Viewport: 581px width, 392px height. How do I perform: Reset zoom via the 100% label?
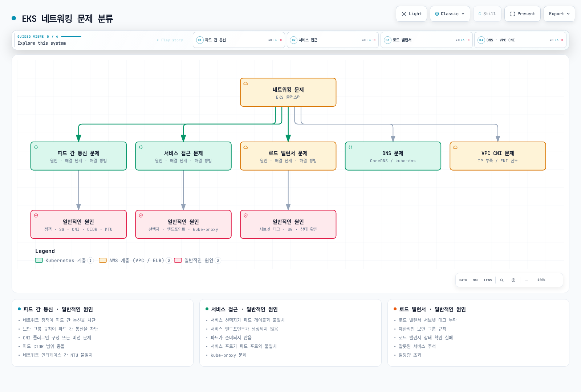coord(541,280)
